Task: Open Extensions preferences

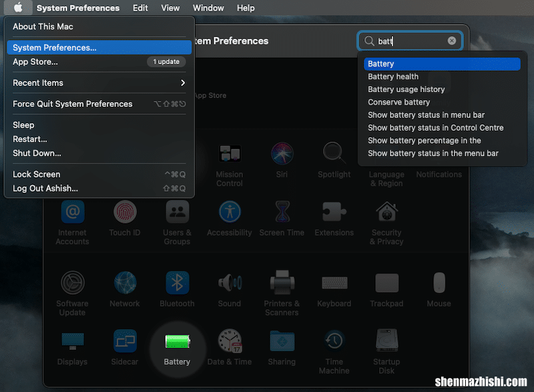Action: point(334,212)
